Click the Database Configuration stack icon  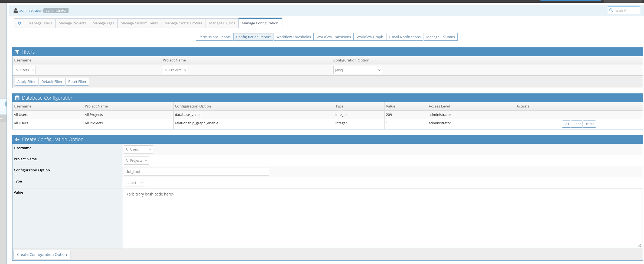point(17,98)
